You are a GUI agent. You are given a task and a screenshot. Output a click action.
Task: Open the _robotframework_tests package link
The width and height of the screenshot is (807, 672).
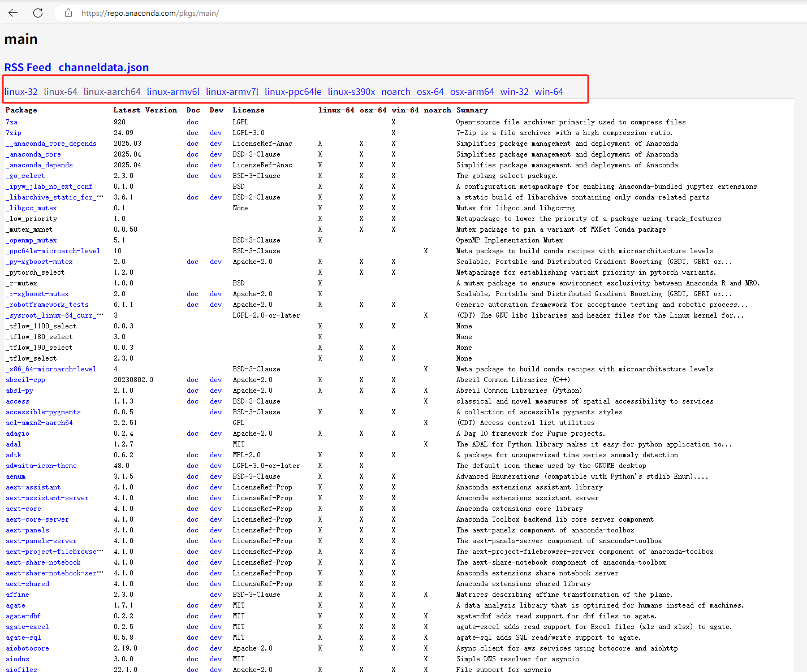click(x=47, y=305)
